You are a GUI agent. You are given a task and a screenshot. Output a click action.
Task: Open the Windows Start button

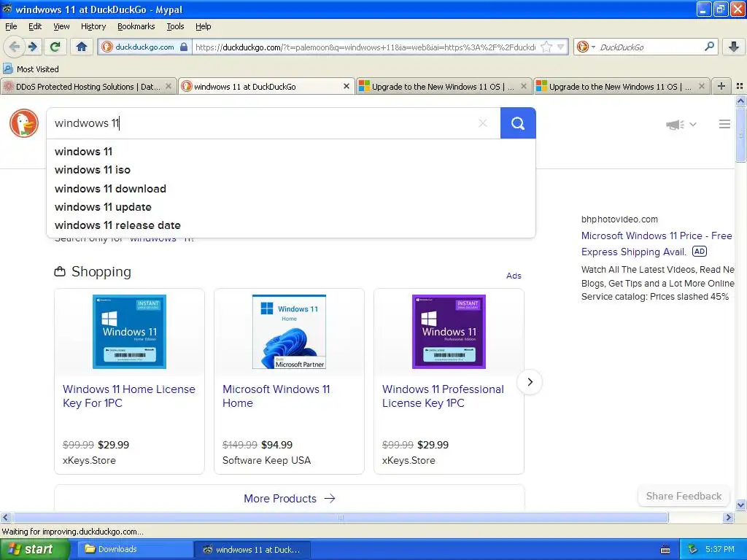(34, 549)
